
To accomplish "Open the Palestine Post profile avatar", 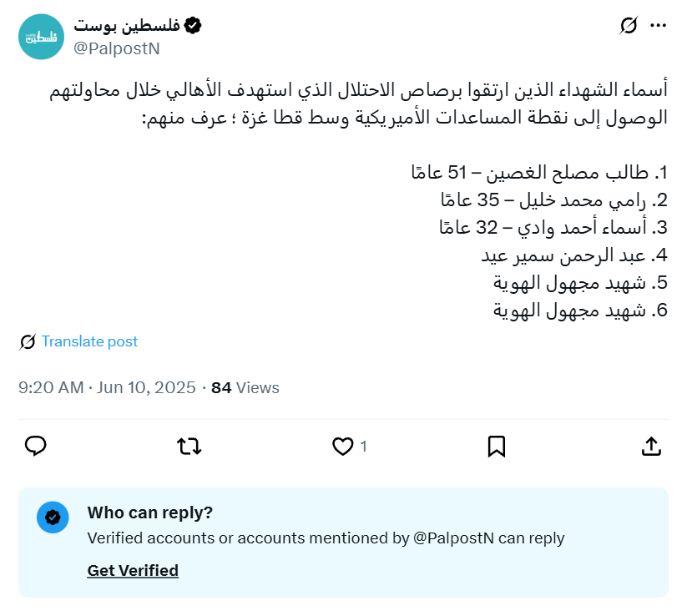I will (41, 37).
